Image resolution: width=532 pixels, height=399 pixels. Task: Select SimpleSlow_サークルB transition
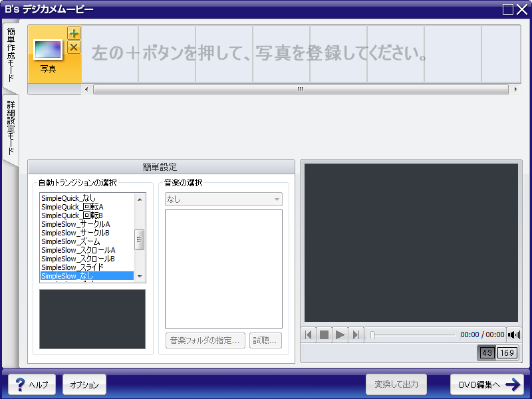point(87,233)
